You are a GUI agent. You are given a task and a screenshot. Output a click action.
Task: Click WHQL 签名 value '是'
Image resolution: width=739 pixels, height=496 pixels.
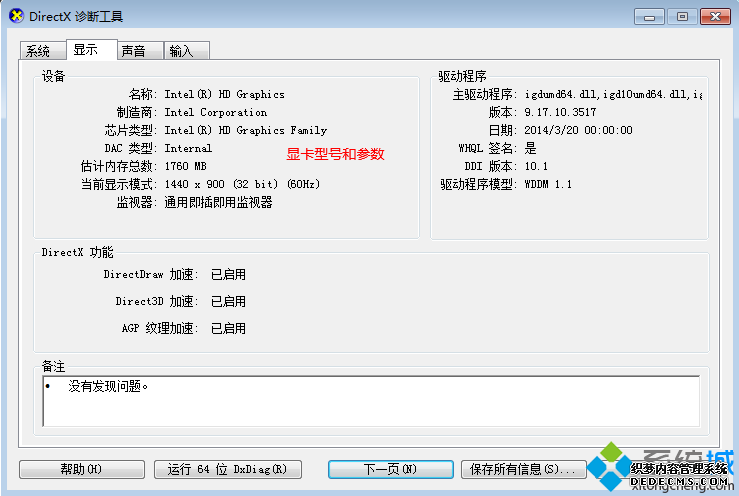pyautogui.click(x=531, y=148)
